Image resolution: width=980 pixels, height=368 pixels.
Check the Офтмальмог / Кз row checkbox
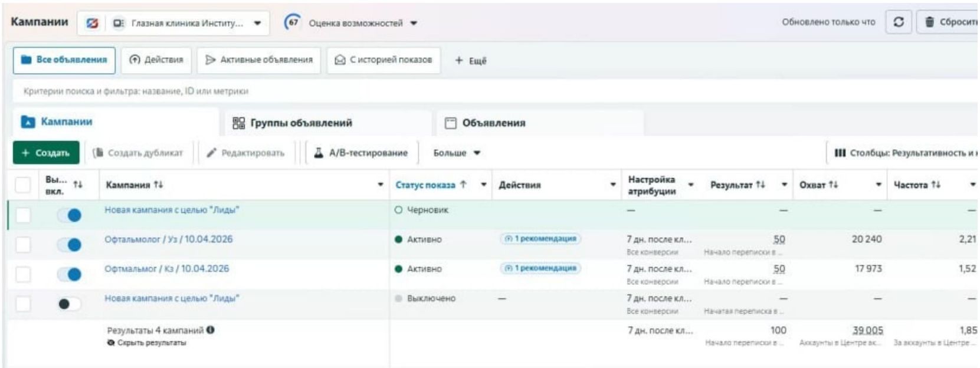[x=22, y=274]
